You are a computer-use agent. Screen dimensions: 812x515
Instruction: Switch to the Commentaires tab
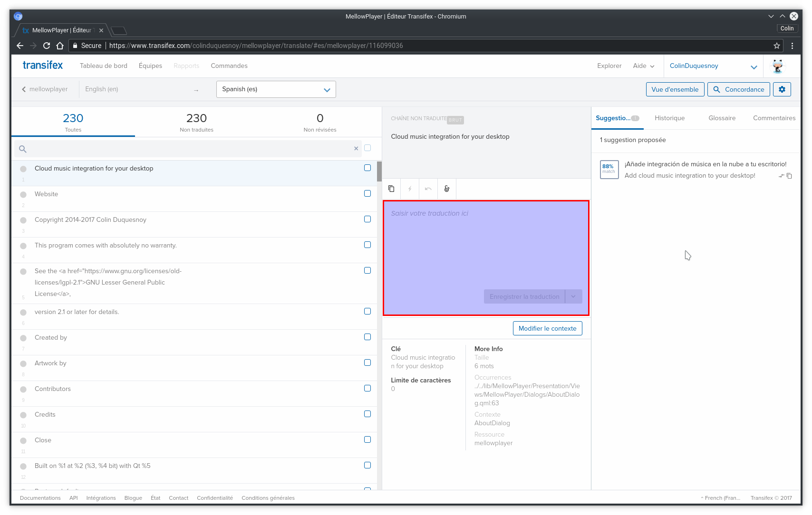[x=774, y=118]
